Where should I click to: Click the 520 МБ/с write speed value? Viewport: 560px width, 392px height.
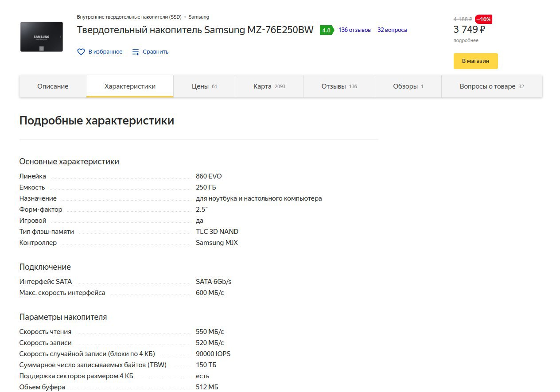(210, 343)
